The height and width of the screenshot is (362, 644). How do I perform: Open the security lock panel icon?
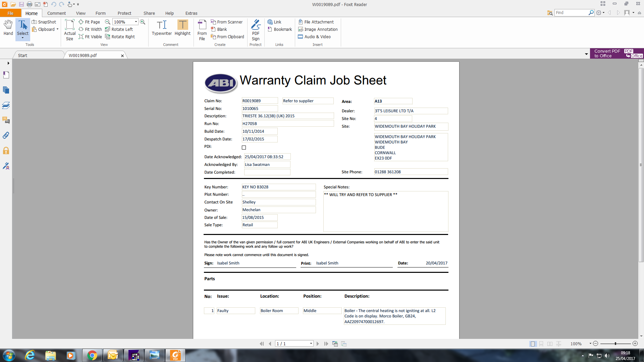tap(6, 150)
